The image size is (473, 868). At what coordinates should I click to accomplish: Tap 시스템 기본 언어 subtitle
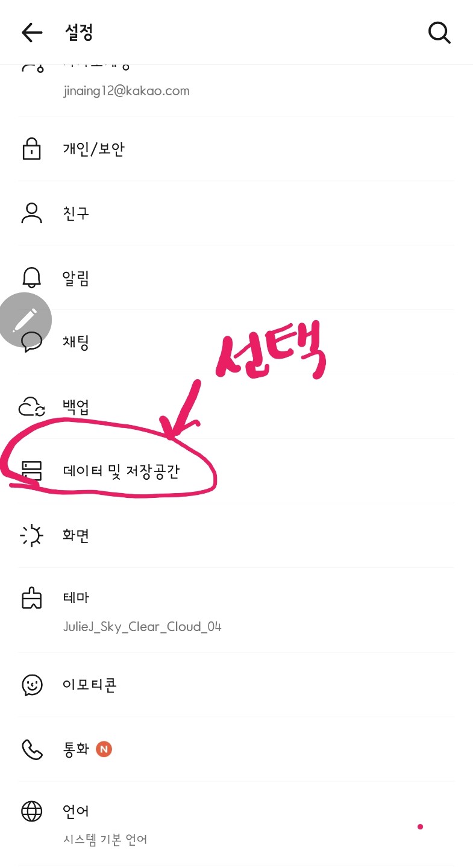[x=105, y=839]
